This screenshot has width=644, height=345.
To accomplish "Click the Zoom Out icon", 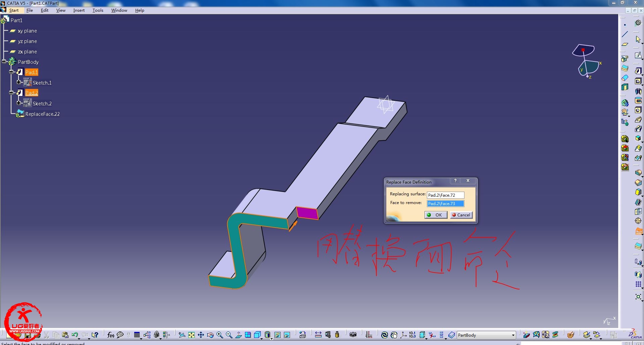I will 229,335.
